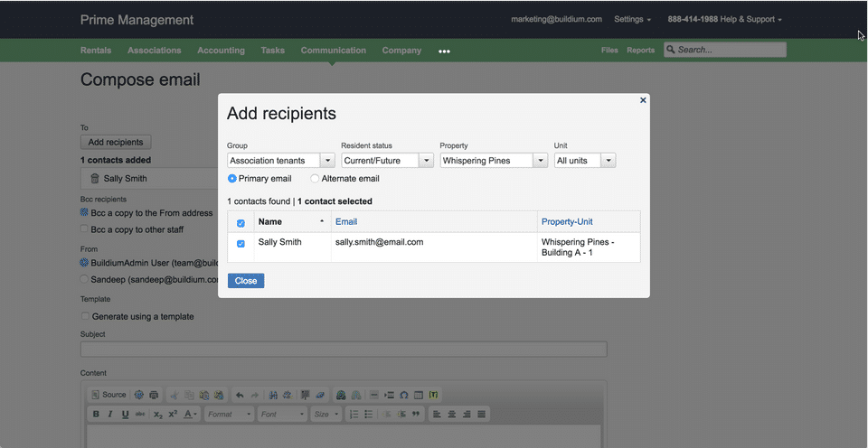Open the Accounting menu

pos(221,51)
